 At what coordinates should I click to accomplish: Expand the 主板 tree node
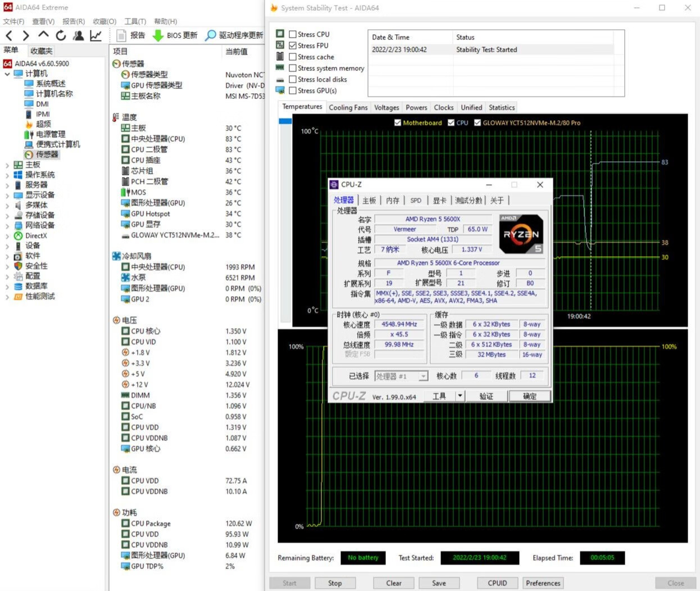[x=7, y=165]
